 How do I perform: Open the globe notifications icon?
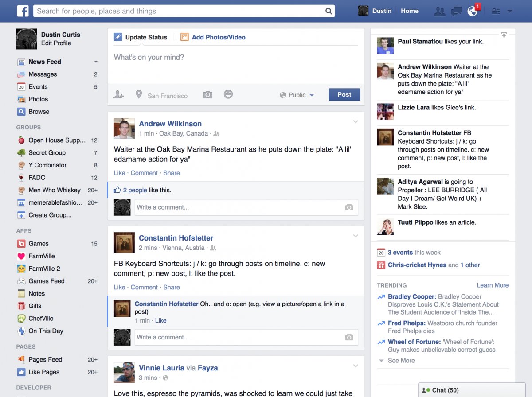(473, 12)
